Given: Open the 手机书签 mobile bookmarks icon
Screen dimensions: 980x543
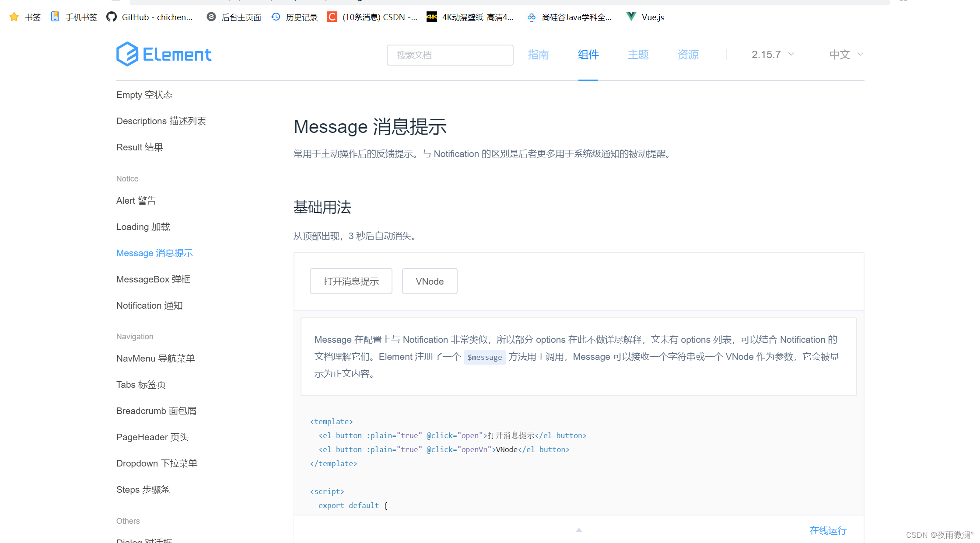Looking at the screenshot, I should point(55,17).
